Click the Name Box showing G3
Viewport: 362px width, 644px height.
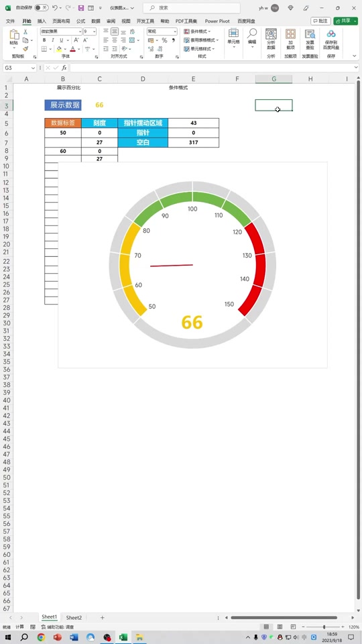[19, 68]
